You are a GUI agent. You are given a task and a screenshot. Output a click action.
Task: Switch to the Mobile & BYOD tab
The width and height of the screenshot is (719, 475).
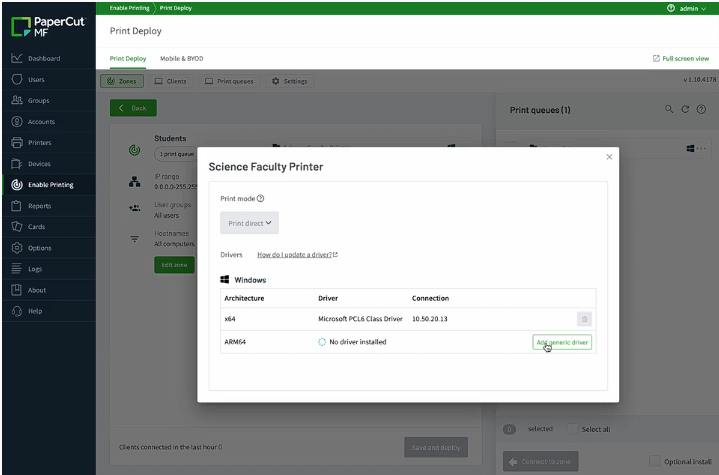pyautogui.click(x=182, y=58)
